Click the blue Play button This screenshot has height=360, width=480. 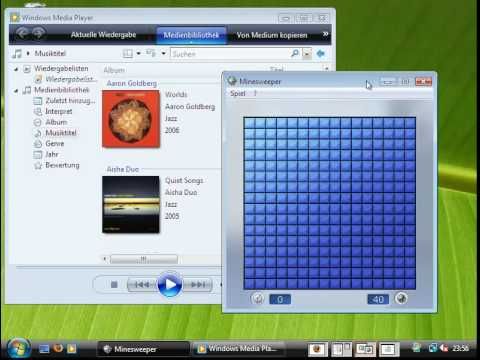(170, 285)
